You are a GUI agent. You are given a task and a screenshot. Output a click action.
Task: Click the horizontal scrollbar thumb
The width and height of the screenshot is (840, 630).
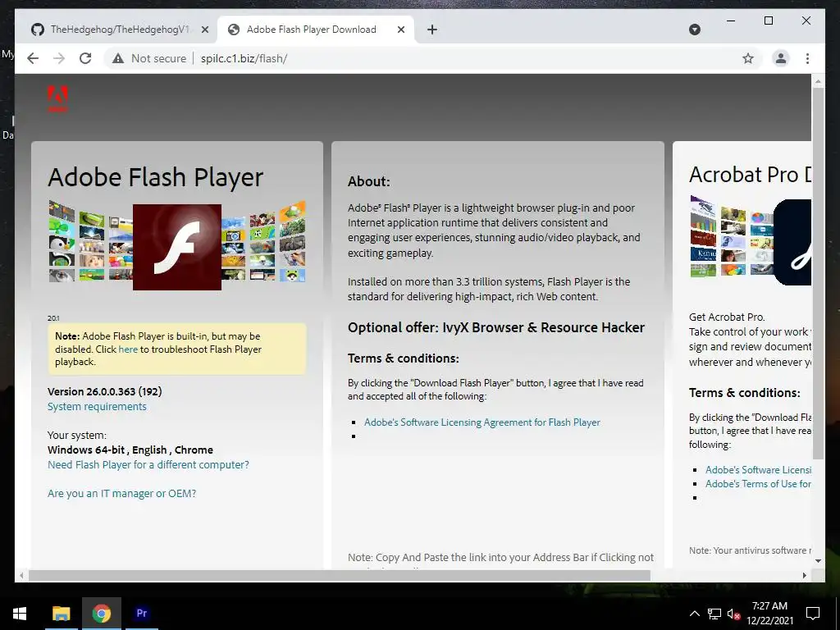click(339, 575)
